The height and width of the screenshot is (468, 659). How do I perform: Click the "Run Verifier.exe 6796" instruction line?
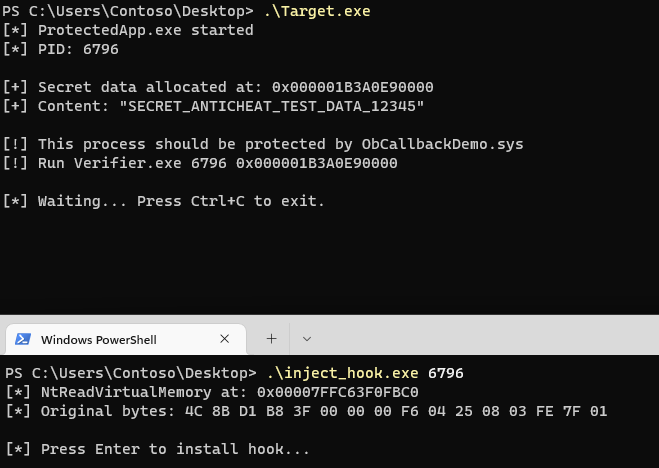pos(202,163)
